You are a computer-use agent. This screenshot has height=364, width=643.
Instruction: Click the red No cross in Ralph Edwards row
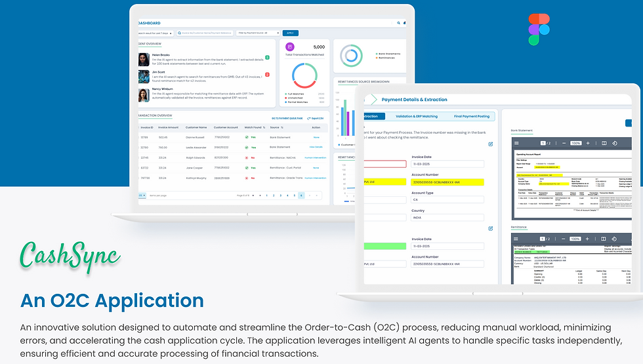[x=247, y=158]
